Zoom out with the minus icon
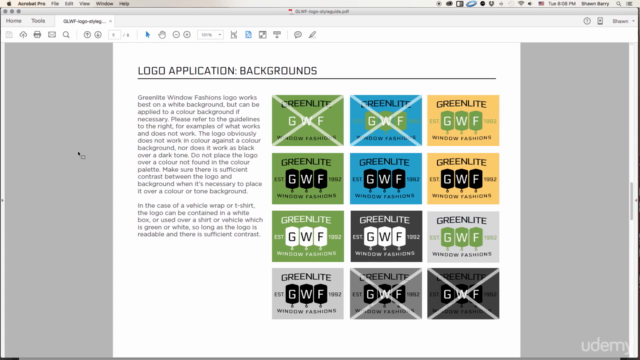Image resolution: width=640 pixels, height=360 pixels. tap(176, 35)
